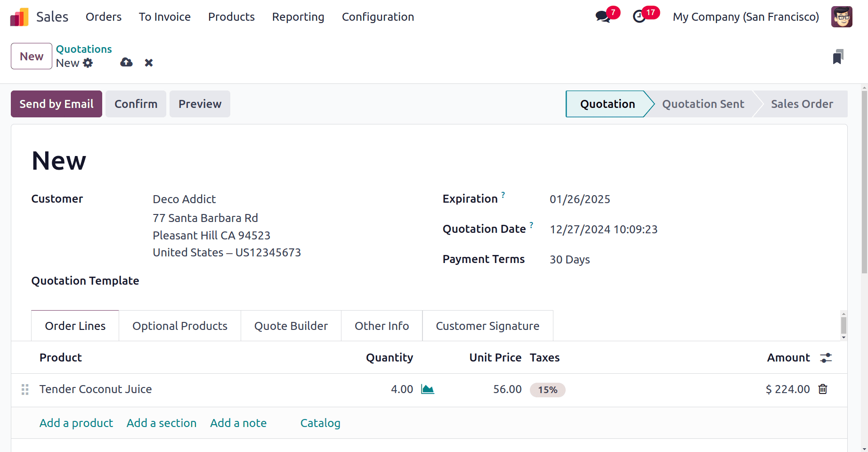Screen dimensions: 868x452
Task: Open company switcher My Company (San Francisco)
Action: point(746,17)
